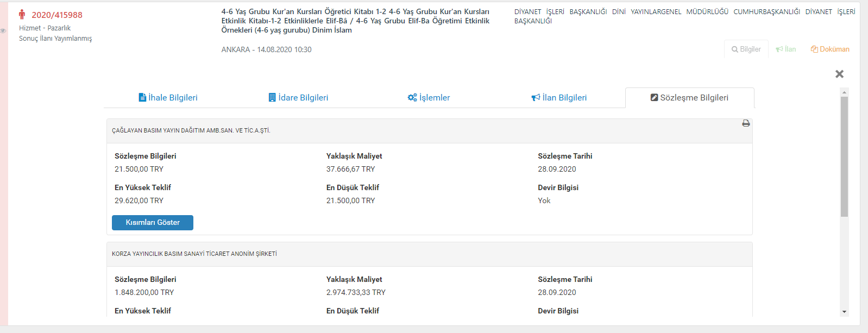
Task: Click tender number 2020/415988
Action: point(57,15)
